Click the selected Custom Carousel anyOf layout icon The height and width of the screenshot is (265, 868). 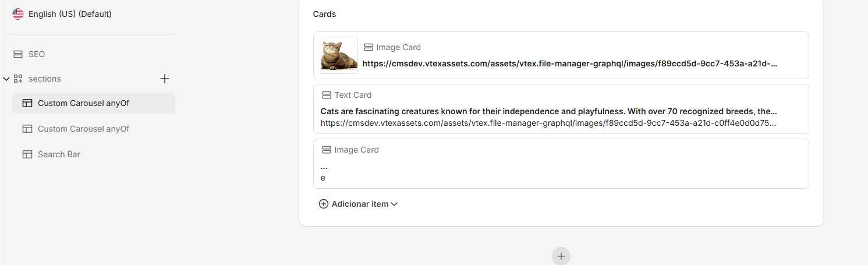coord(27,103)
